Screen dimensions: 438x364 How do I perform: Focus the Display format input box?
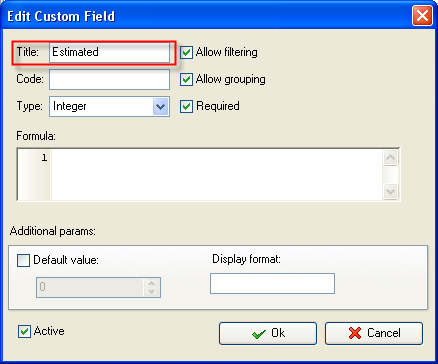(x=272, y=284)
